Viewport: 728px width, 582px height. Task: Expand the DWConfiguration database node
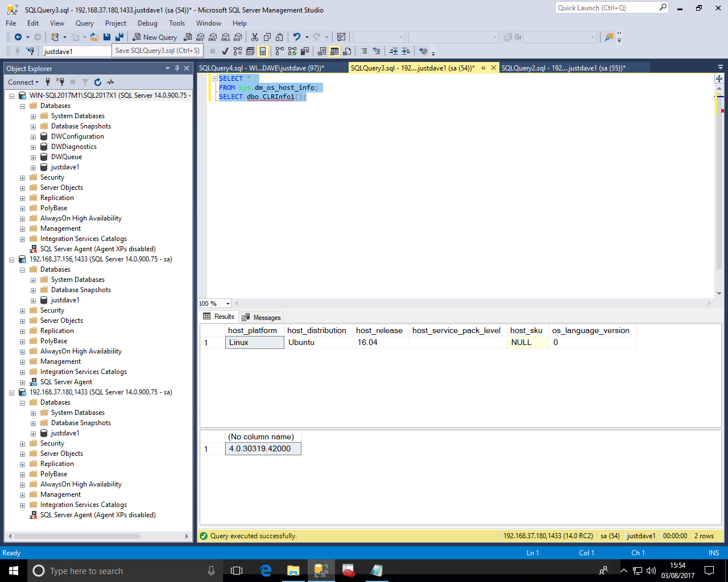click(33, 137)
